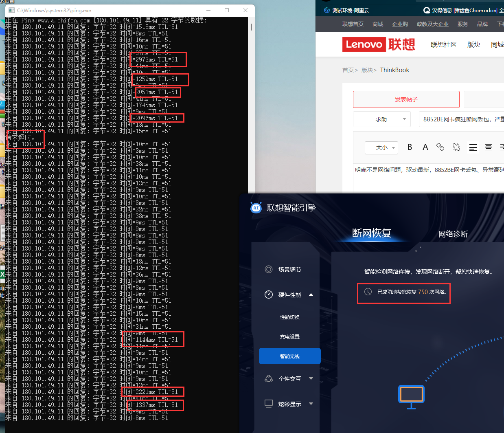Click 政教及大企业 in the top navigation
The width and height of the screenshot is (504, 433).
[433, 24]
